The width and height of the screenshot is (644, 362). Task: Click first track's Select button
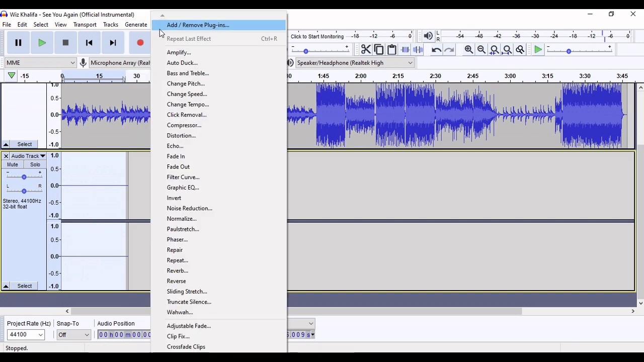point(25,144)
